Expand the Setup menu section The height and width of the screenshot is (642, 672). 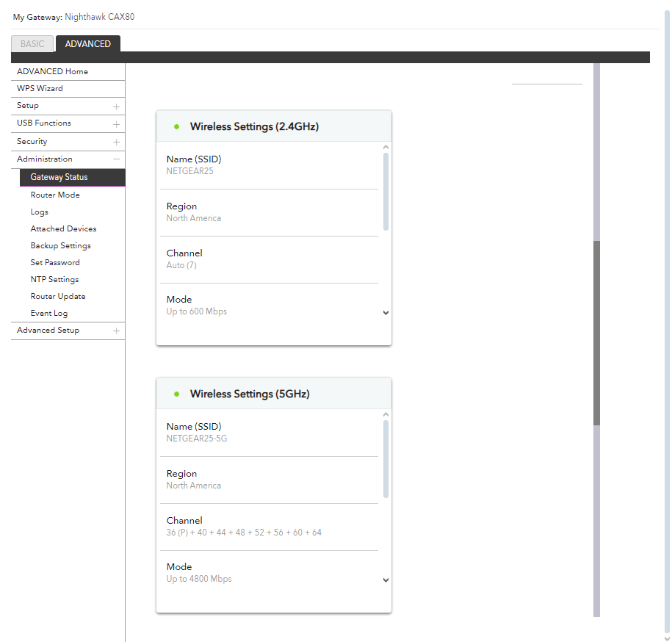(x=68, y=106)
